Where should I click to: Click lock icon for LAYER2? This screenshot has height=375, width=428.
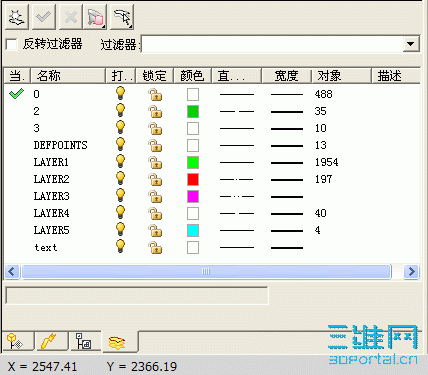(155, 179)
